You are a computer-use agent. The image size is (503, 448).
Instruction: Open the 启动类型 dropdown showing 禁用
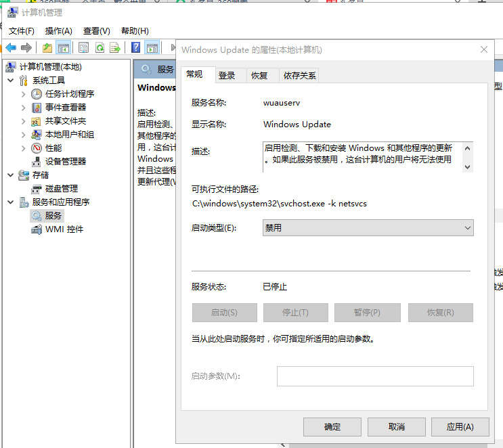pos(368,227)
